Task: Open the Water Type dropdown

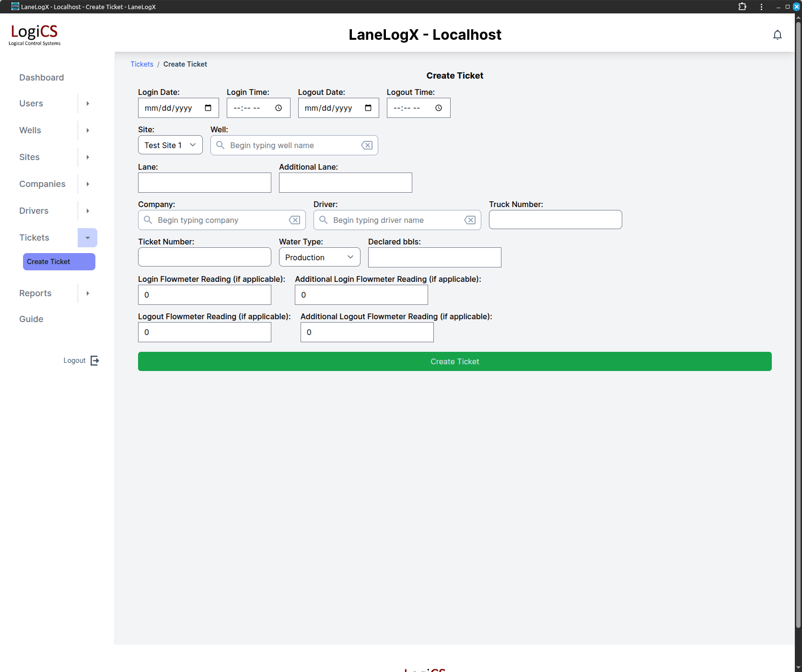Action: [x=319, y=257]
